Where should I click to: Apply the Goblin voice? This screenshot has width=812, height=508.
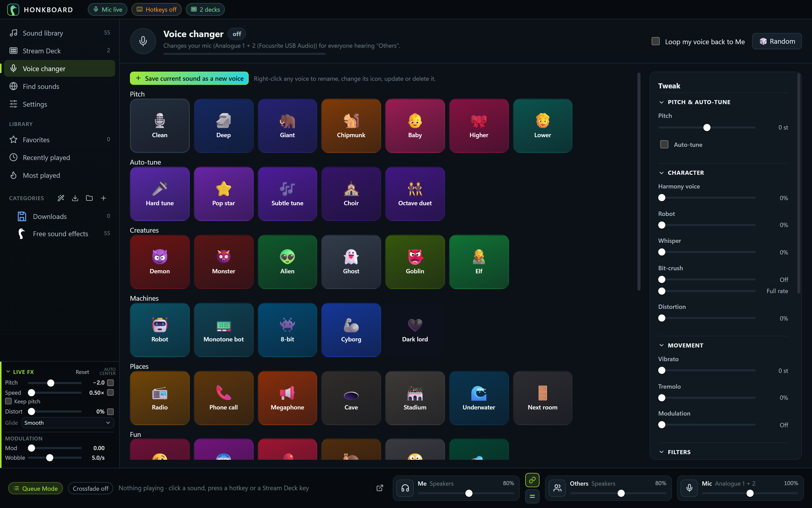click(x=415, y=262)
